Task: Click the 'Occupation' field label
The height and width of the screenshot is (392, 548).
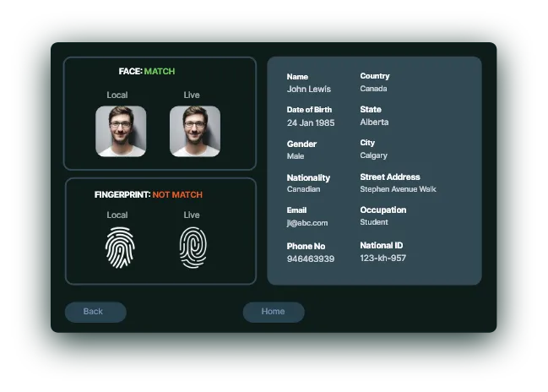Action: pos(383,210)
